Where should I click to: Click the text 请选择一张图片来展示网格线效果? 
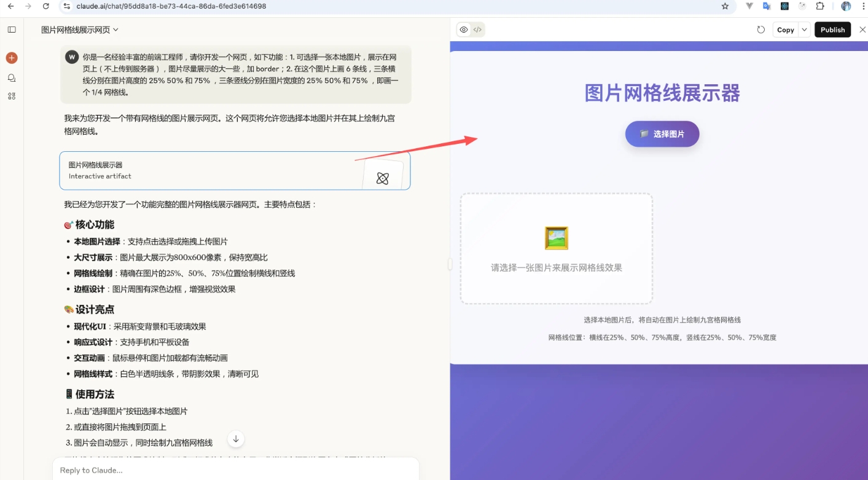coord(557,268)
